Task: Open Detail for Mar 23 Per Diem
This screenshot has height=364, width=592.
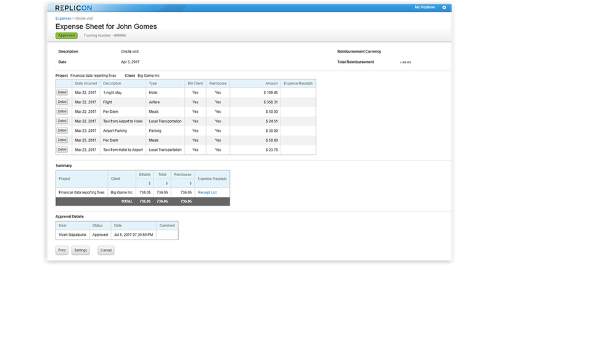Action: (62, 140)
